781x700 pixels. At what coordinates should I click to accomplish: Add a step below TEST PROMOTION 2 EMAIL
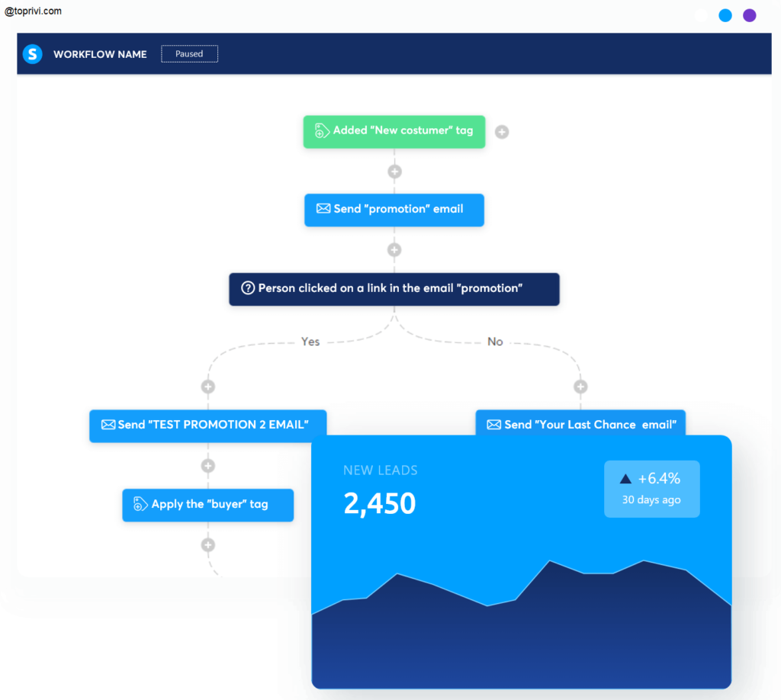pyautogui.click(x=208, y=466)
